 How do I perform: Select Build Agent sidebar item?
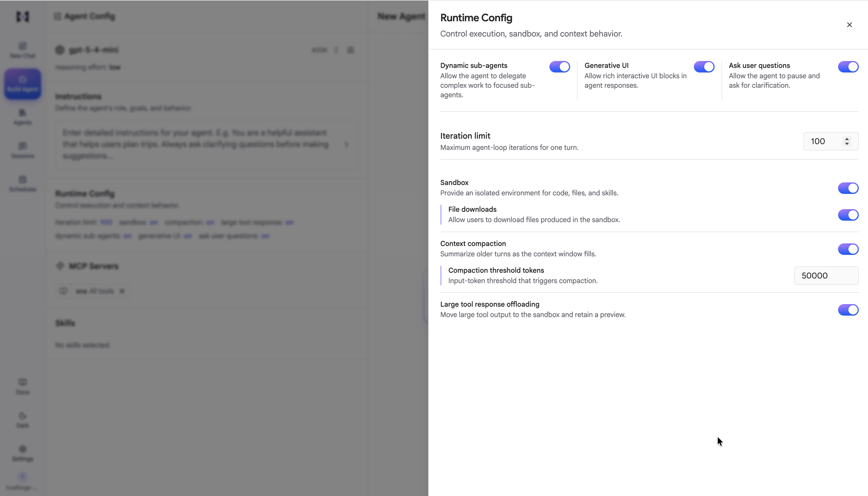(22, 84)
